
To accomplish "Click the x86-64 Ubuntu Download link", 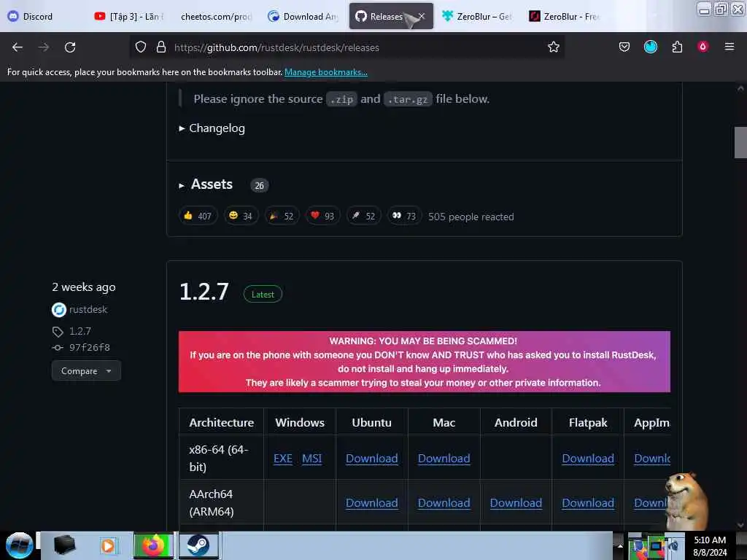I will [x=371, y=458].
